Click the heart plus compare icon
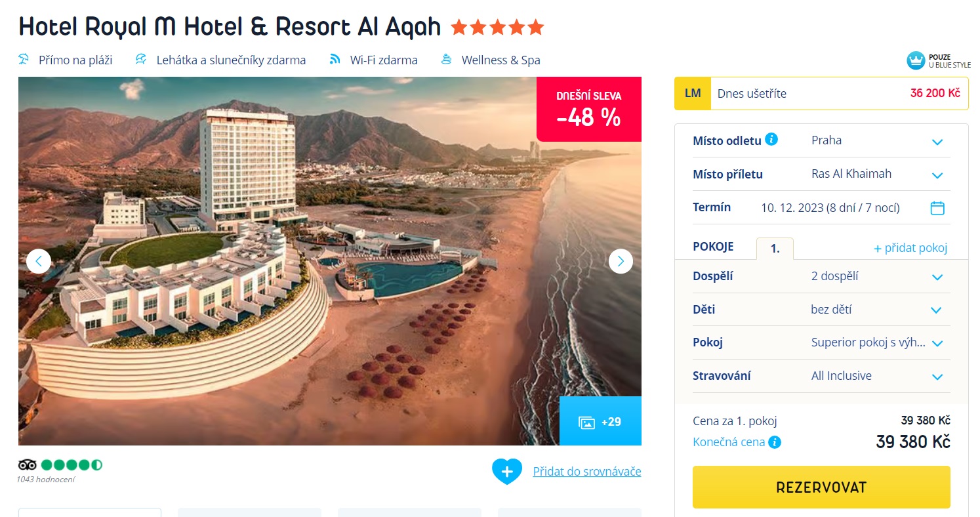The image size is (980, 517). (x=507, y=471)
